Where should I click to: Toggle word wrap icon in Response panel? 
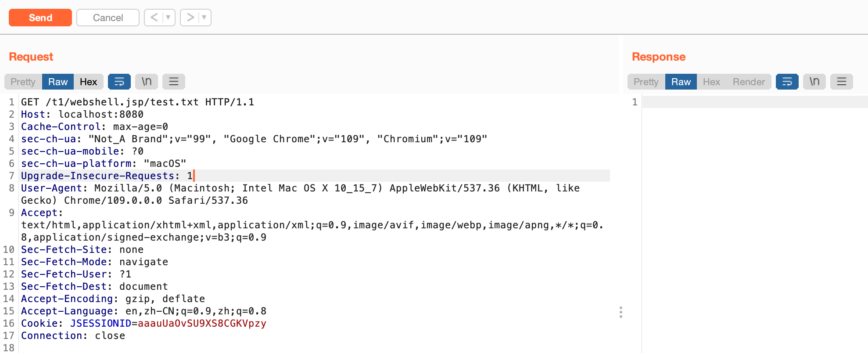[787, 82]
